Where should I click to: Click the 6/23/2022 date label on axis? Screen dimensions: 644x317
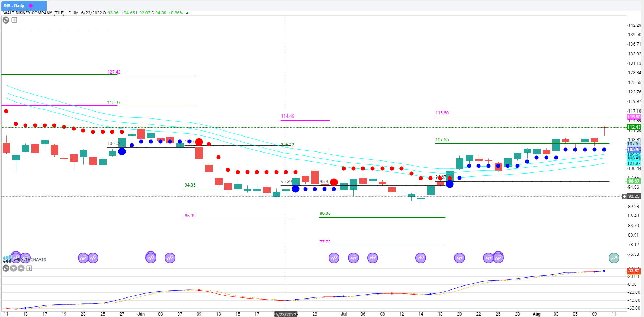pyautogui.click(x=286, y=314)
